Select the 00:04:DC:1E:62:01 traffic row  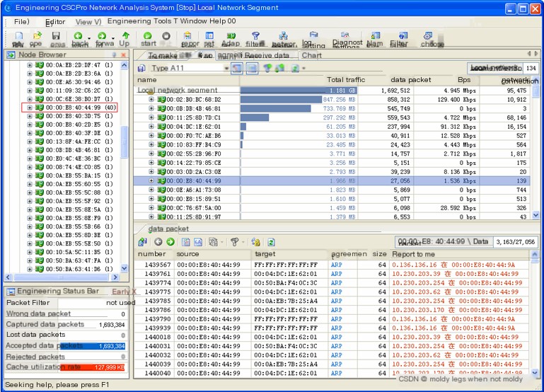coord(332,127)
